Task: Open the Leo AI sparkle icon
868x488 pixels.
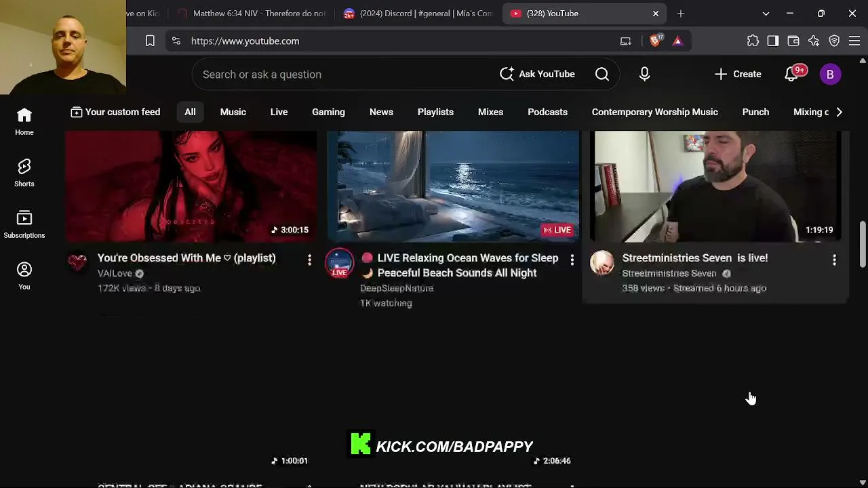Action: pyautogui.click(x=814, y=41)
